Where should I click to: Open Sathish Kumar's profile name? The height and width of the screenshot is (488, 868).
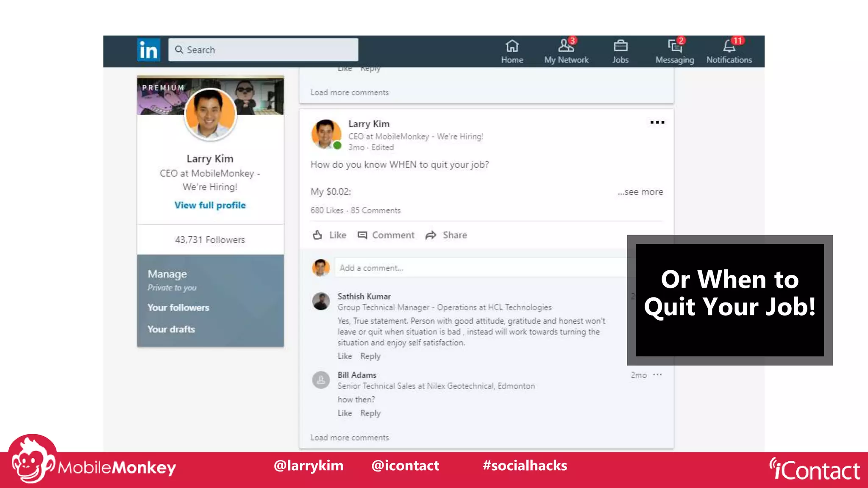tap(364, 297)
